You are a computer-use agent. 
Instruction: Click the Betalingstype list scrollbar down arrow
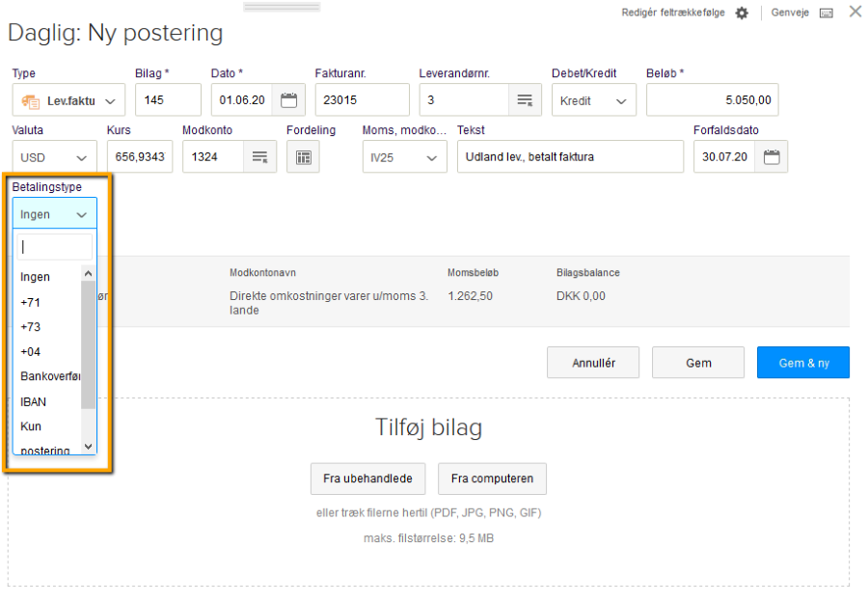(x=88, y=445)
